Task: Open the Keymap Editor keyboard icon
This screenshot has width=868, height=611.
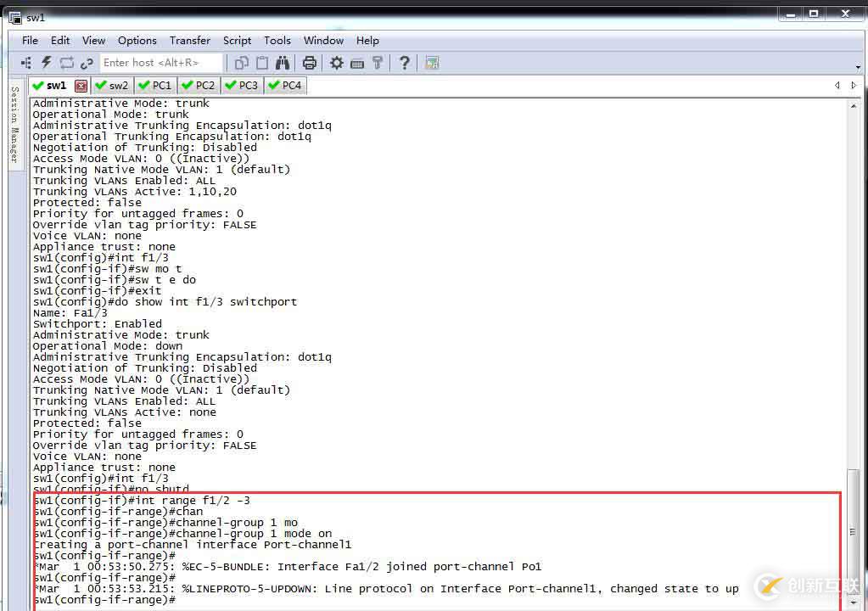Action: point(357,64)
